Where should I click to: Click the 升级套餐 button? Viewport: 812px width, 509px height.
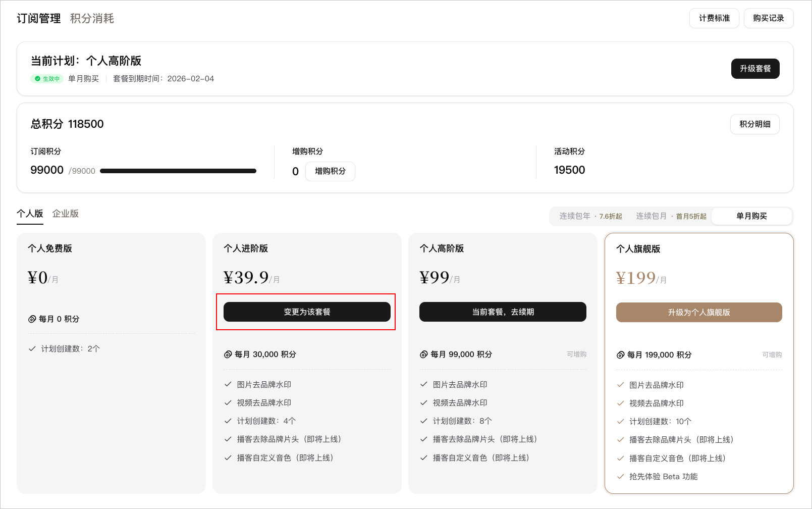point(755,69)
